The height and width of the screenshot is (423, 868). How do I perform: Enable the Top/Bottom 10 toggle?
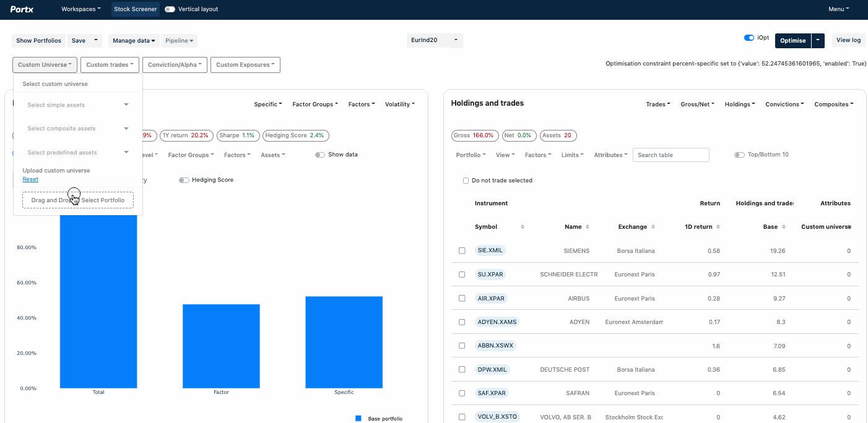(x=739, y=155)
